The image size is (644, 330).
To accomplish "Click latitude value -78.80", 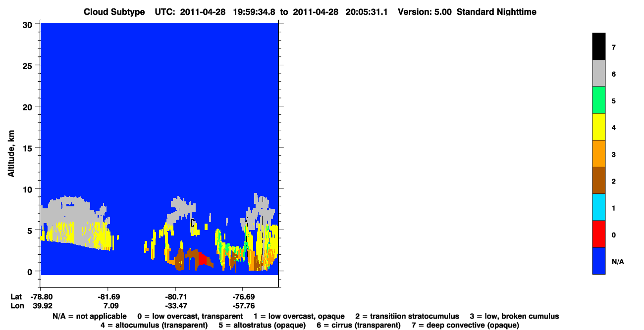I will [41, 297].
